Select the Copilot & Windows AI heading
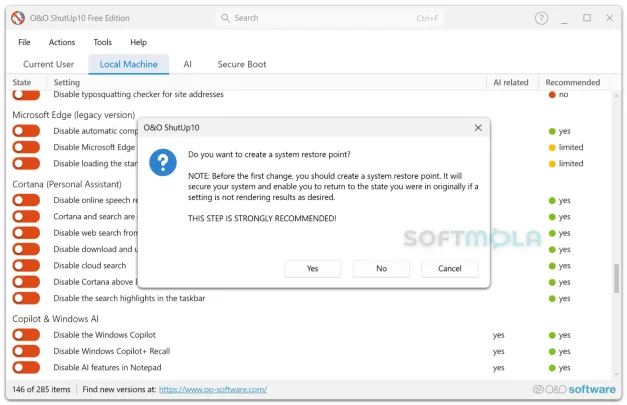627x405 pixels. click(55, 319)
